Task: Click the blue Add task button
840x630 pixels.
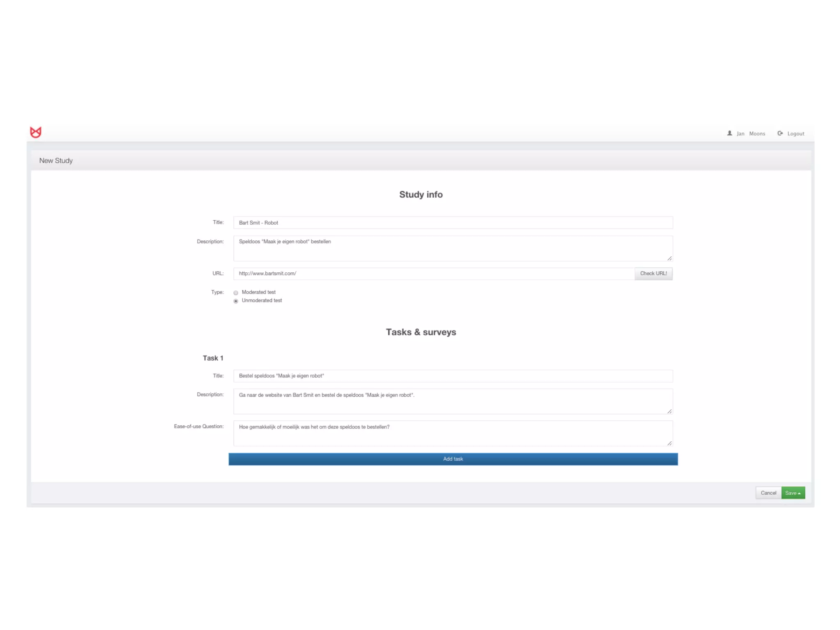Action: pos(453,459)
